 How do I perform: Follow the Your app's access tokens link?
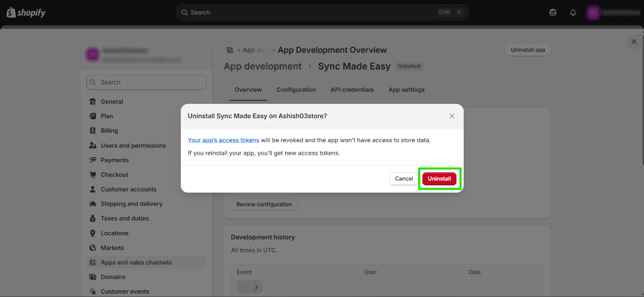(x=223, y=140)
